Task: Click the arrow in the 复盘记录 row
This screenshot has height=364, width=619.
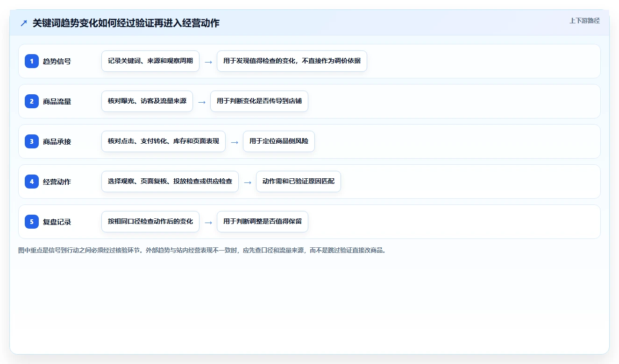Action: pyautogui.click(x=208, y=222)
